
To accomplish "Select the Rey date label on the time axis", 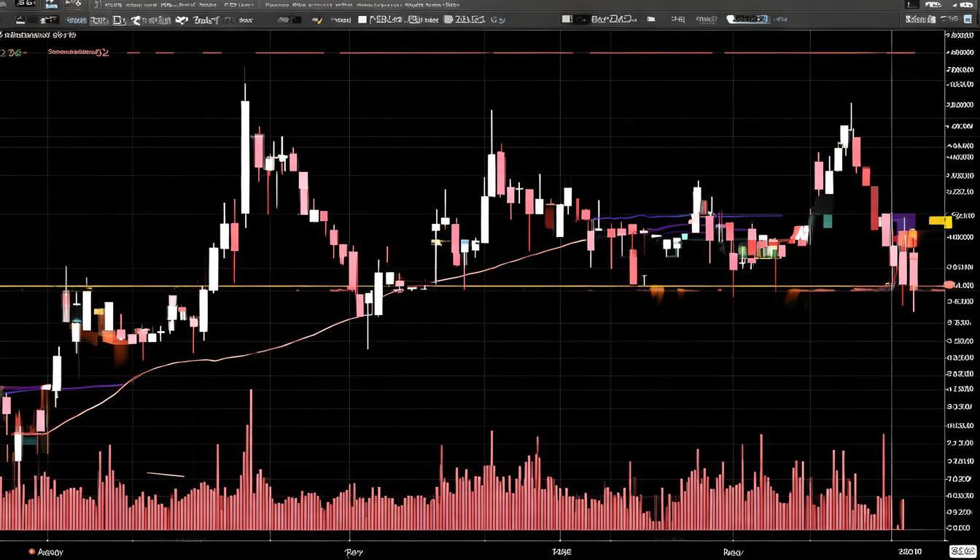I will 354,552.
